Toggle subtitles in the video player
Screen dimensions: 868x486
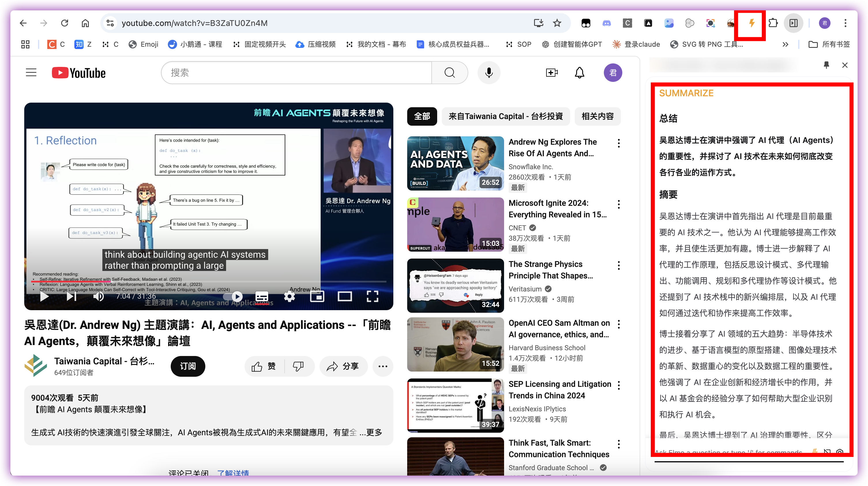pyautogui.click(x=262, y=296)
